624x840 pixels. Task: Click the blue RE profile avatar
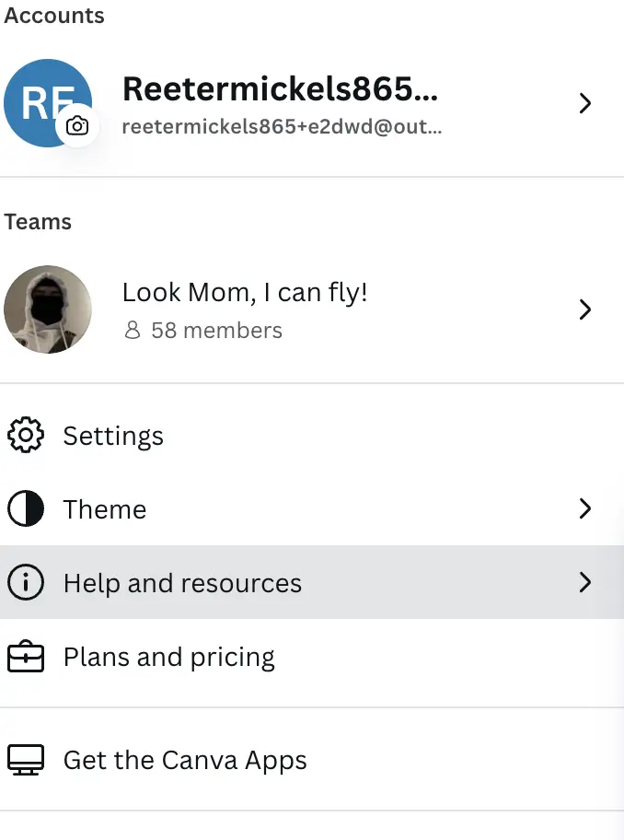coord(48,103)
